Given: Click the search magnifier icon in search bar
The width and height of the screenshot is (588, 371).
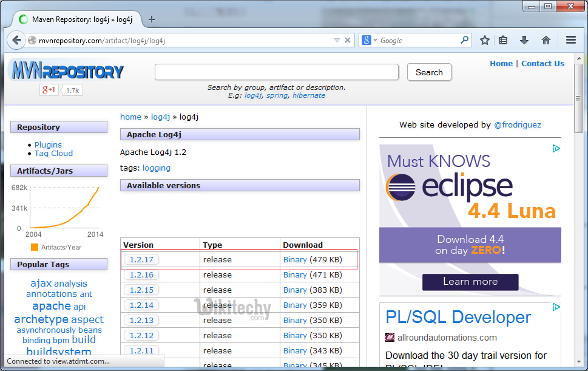Looking at the screenshot, I should click(465, 41).
